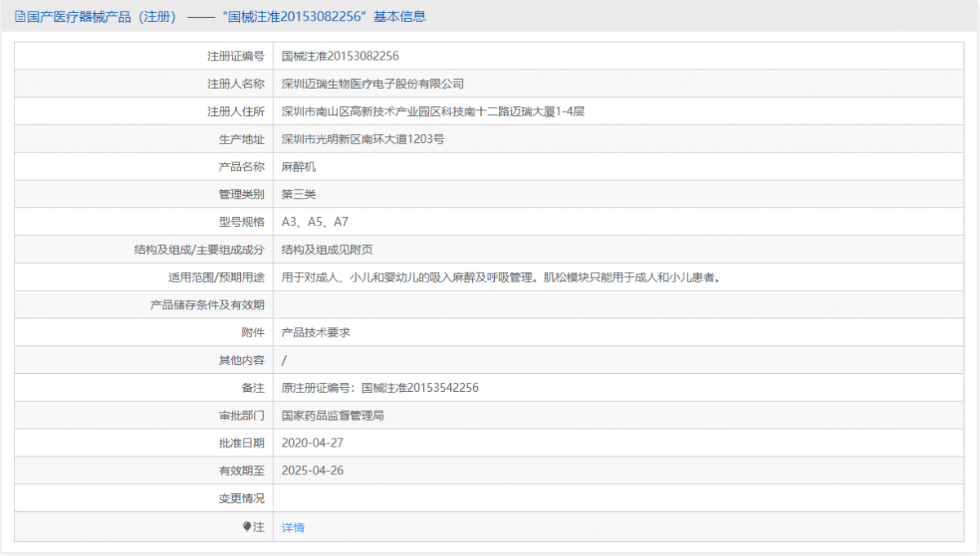980x556 pixels.
Task: Select models A3、A5、A7 value
Action: tap(315, 222)
